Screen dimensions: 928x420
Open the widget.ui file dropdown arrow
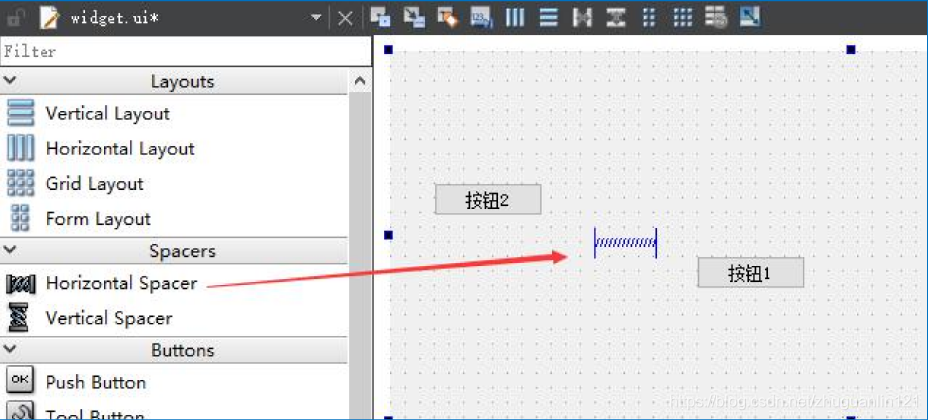(x=316, y=18)
